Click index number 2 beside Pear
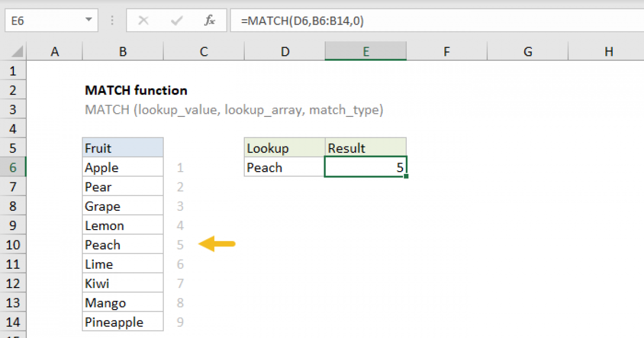The height and width of the screenshot is (338, 644). pos(180,187)
